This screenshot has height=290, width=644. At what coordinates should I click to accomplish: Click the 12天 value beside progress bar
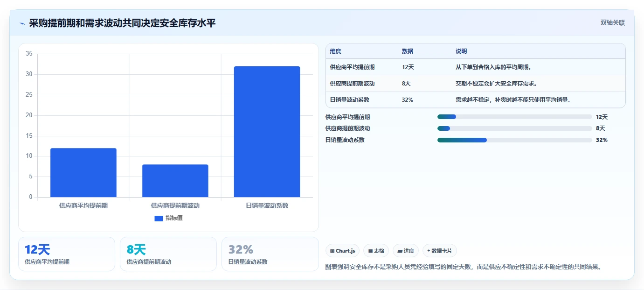tap(602, 117)
